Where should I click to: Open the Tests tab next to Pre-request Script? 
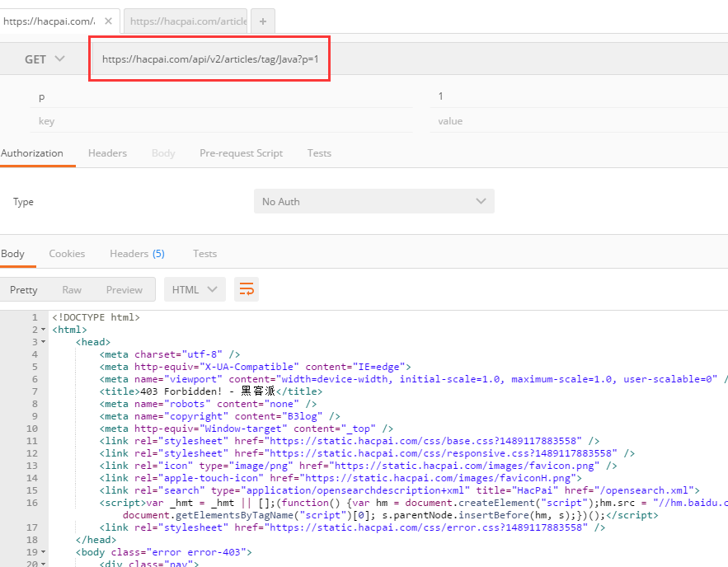[x=319, y=153]
